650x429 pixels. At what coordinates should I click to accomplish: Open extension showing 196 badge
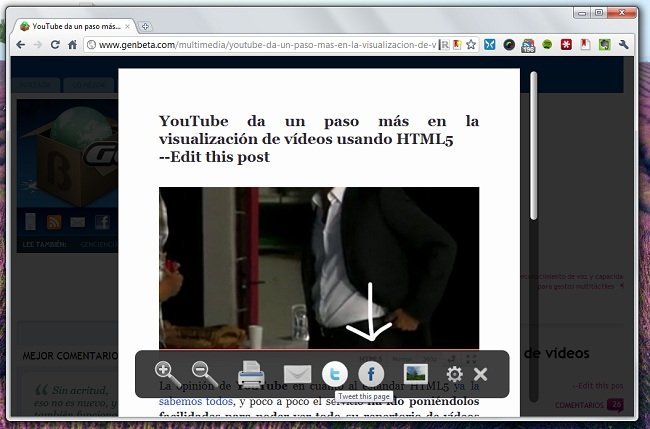[x=528, y=45]
